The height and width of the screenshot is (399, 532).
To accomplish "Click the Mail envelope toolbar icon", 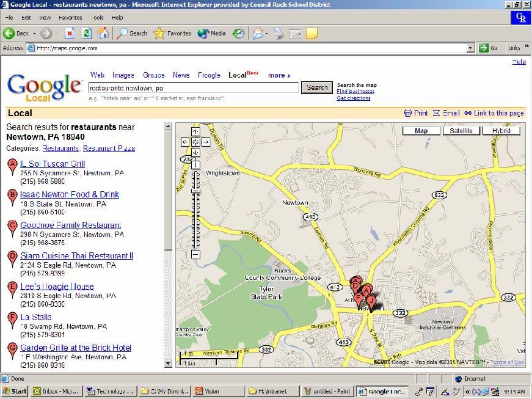I will (258, 33).
